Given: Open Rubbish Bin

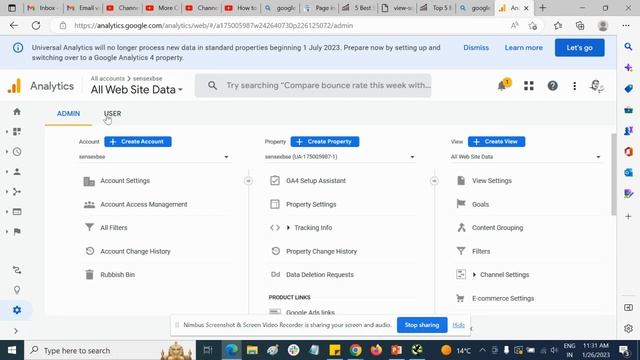Looking at the screenshot, I should click(118, 275).
